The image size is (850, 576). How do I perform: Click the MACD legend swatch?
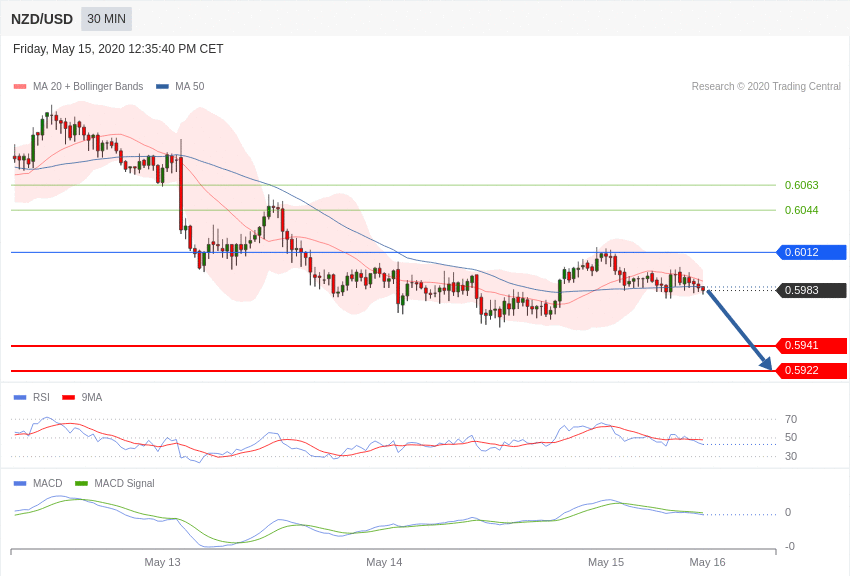20,483
